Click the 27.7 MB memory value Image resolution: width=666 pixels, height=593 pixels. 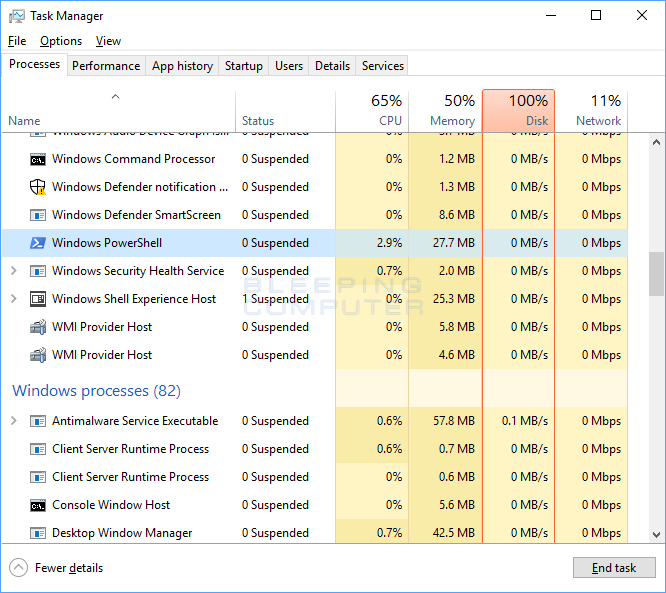(x=454, y=243)
